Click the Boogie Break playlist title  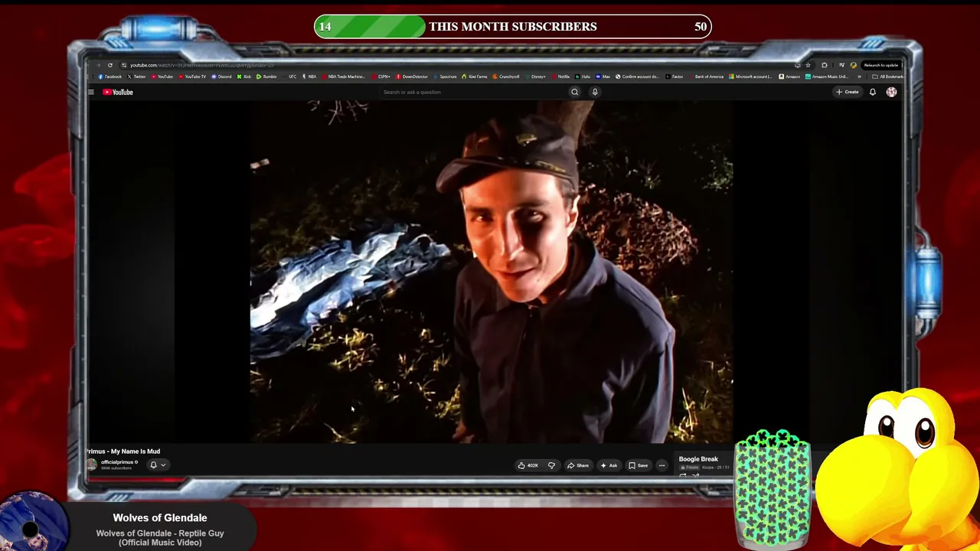tap(698, 459)
